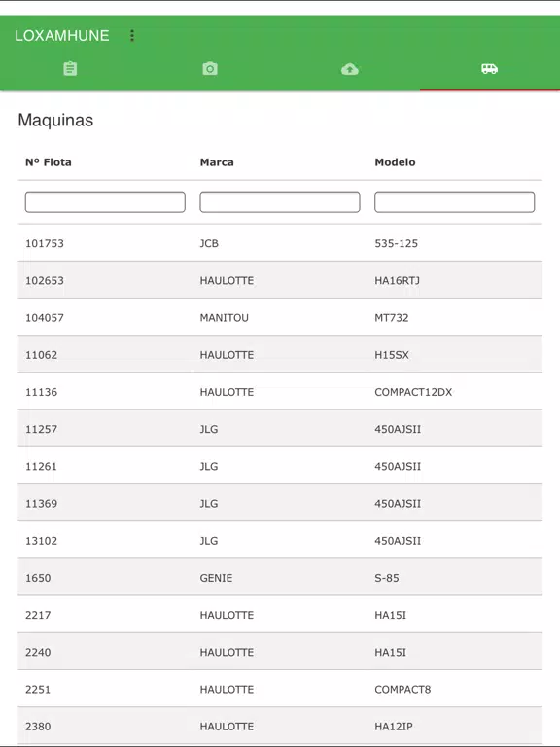This screenshot has width=560, height=747.
Task: Select fleet number 2217
Action: (38, 615)
